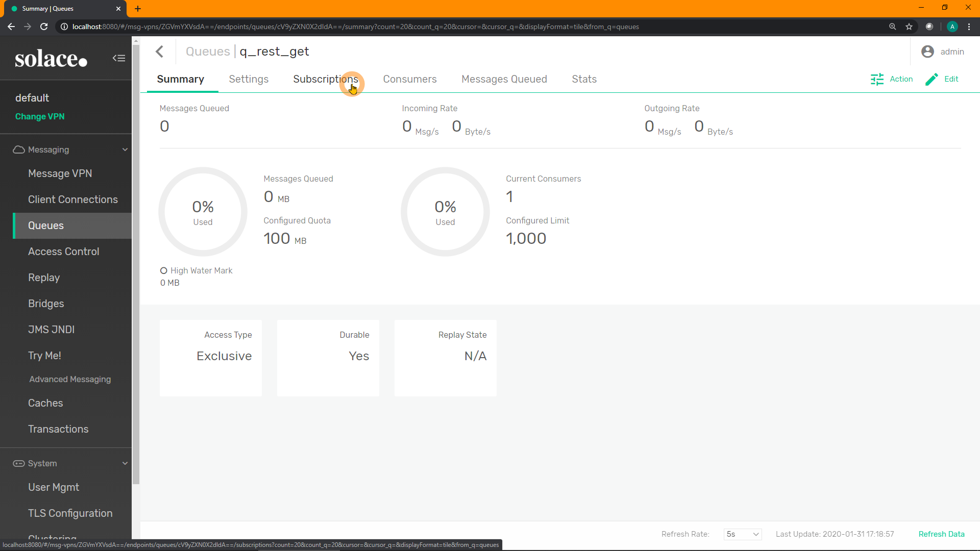Toggle the High Water Mark circle indicator

(163, 270)
